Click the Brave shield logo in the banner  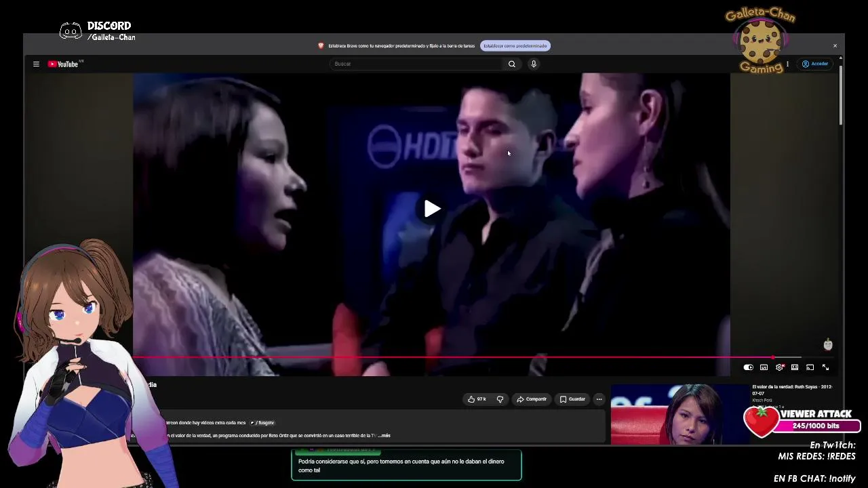point(321,45)
